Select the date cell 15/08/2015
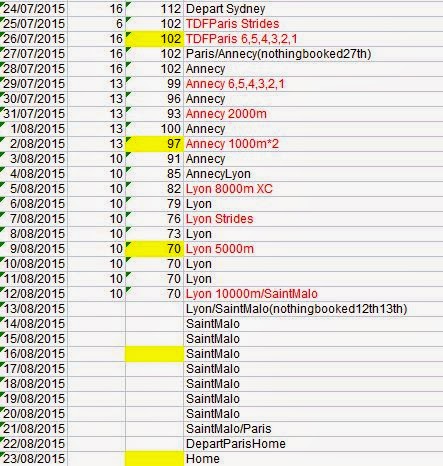443x466 pixels. pos(34,339)
